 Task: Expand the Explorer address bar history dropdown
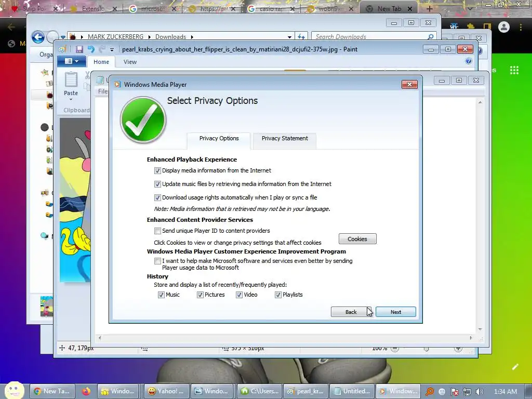tap(289, 37)
